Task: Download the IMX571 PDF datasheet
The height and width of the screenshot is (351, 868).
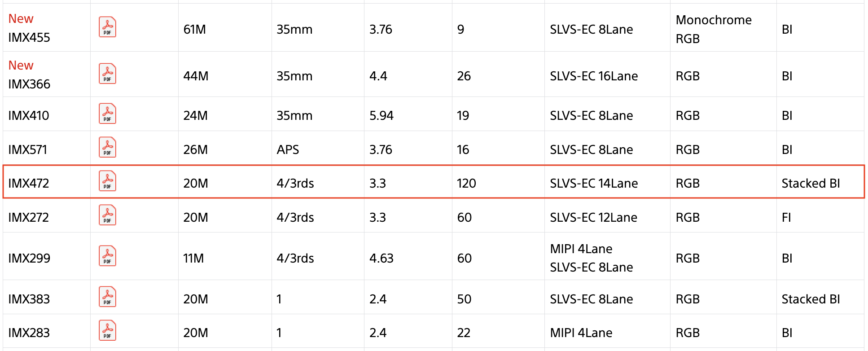Action: coord(107,148)
